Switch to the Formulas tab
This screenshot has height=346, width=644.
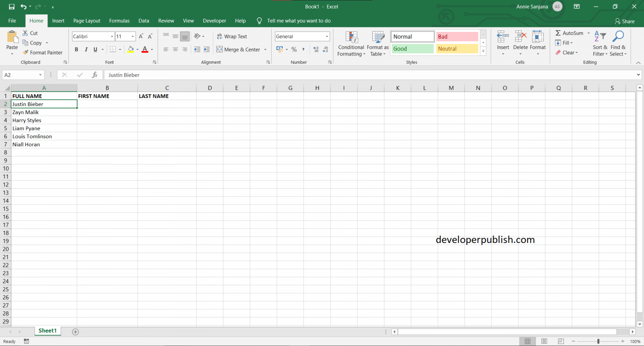click(119, 21)
